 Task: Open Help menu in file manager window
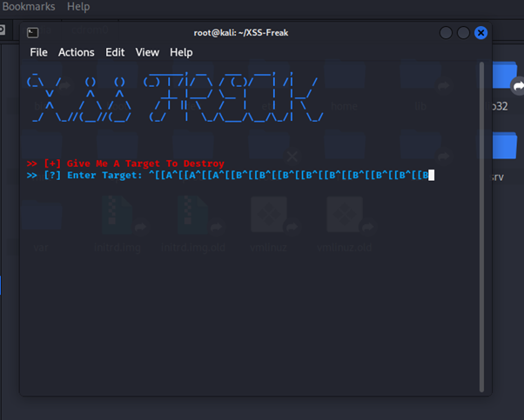pyautogui.click(x=78, y=6)
